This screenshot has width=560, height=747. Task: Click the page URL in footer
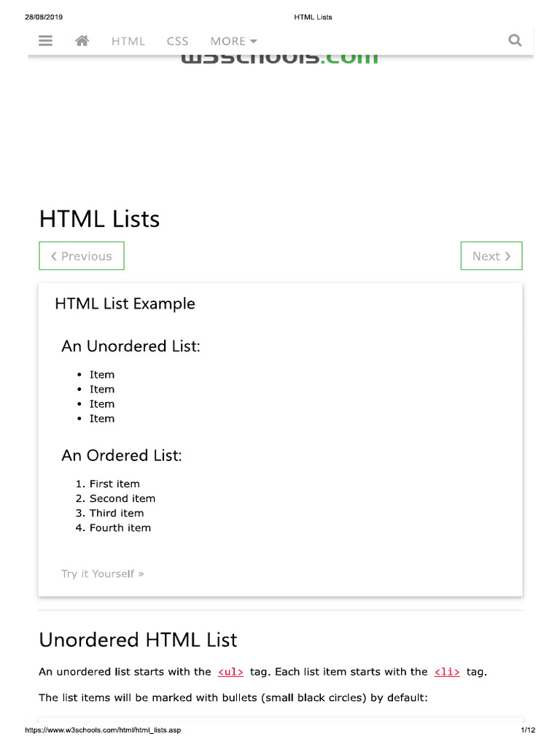(x=103, y=729)
